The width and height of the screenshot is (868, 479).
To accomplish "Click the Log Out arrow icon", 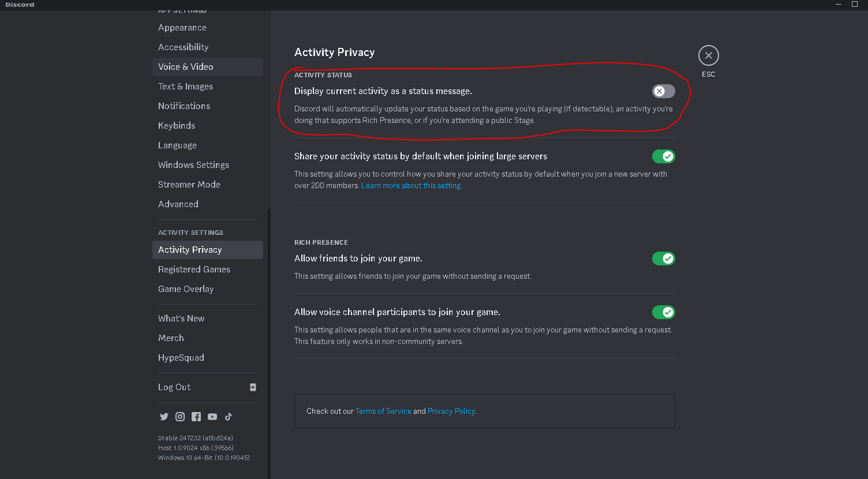I will click(x=253, y=387).
